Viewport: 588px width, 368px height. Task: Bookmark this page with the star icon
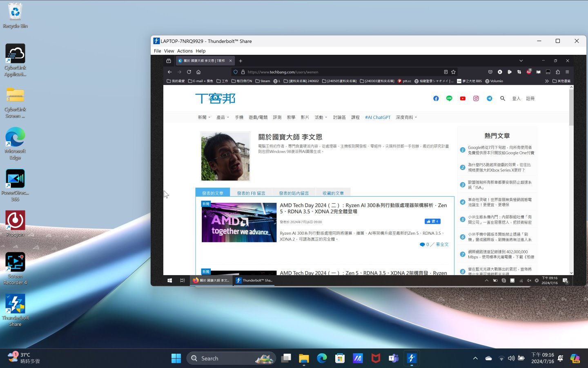(453, 72)
